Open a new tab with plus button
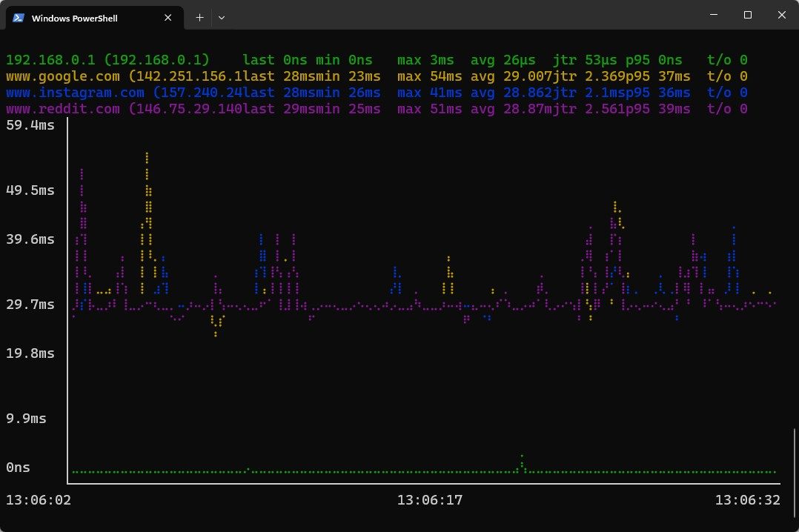The height and width of the screenshot is (532, 799). click(x=200, y=17)
